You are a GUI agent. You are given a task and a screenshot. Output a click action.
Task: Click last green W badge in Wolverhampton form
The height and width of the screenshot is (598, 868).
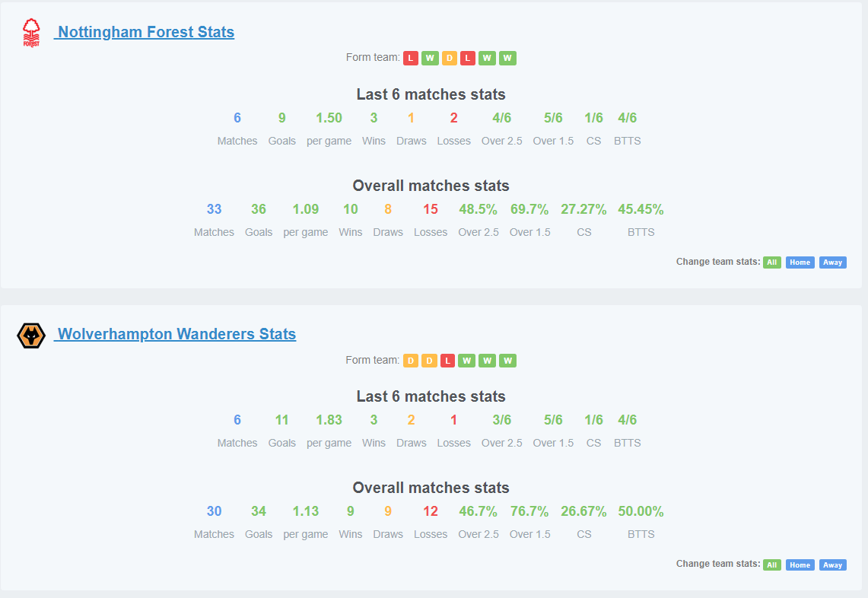(507, 361)
